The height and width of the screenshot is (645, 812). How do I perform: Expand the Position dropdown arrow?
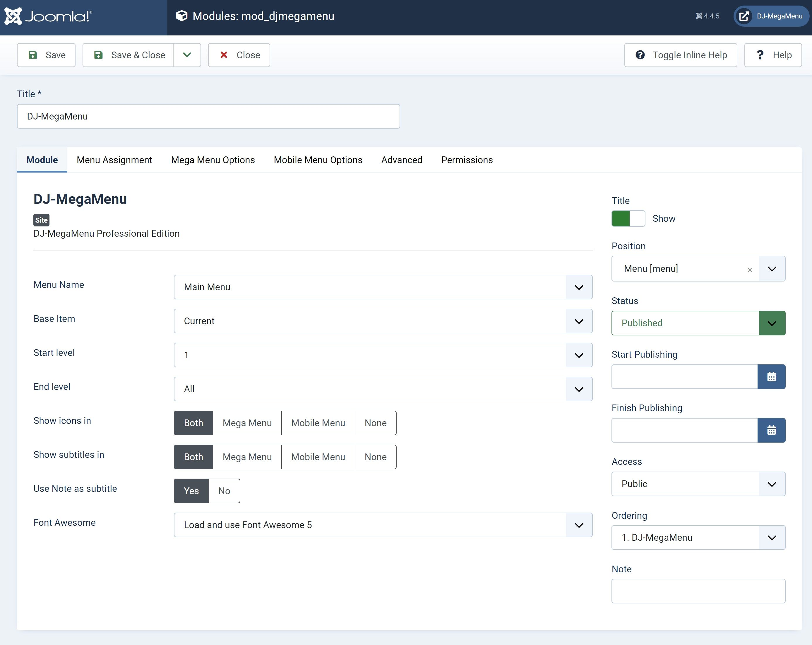coord(772,269)
